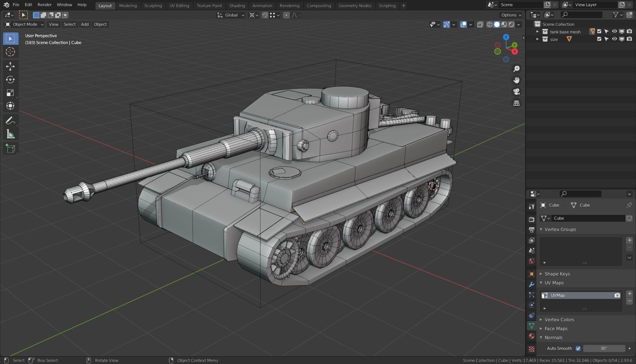Collapse the Normals panel
The height and width of the screenshot is (364, 636).
coord(553,337)
